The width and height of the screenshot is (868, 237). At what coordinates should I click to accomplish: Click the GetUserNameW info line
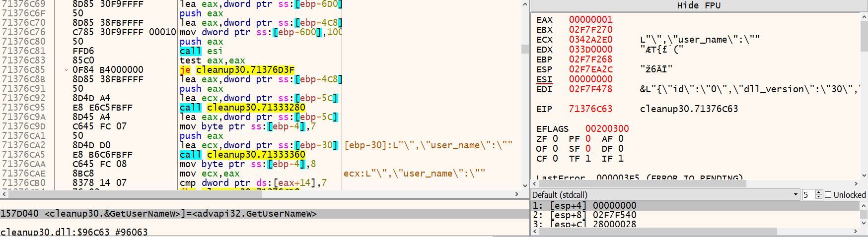point(159,214)
